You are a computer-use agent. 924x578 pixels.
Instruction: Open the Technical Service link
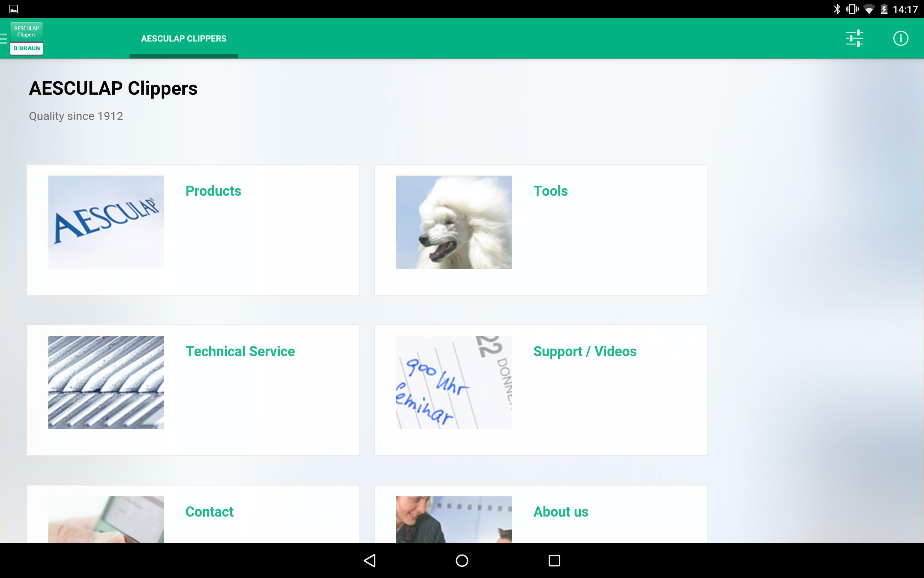coord(240,351)
